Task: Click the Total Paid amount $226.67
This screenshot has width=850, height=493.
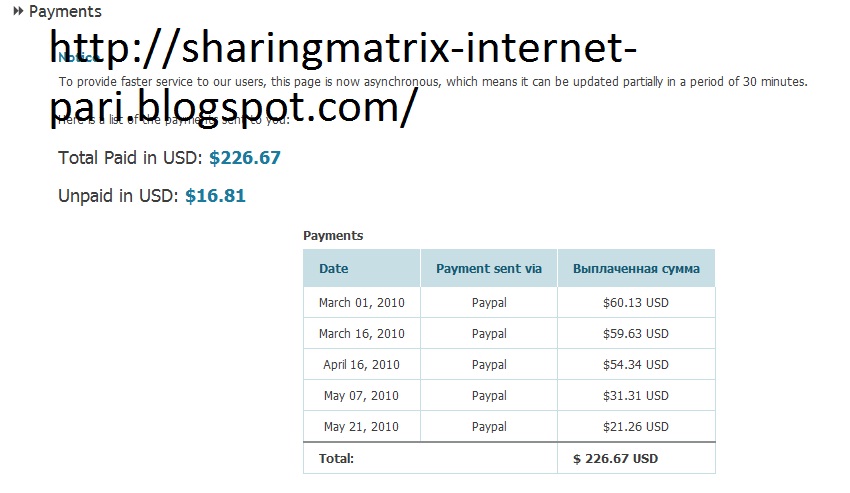Action: point(245,158)
